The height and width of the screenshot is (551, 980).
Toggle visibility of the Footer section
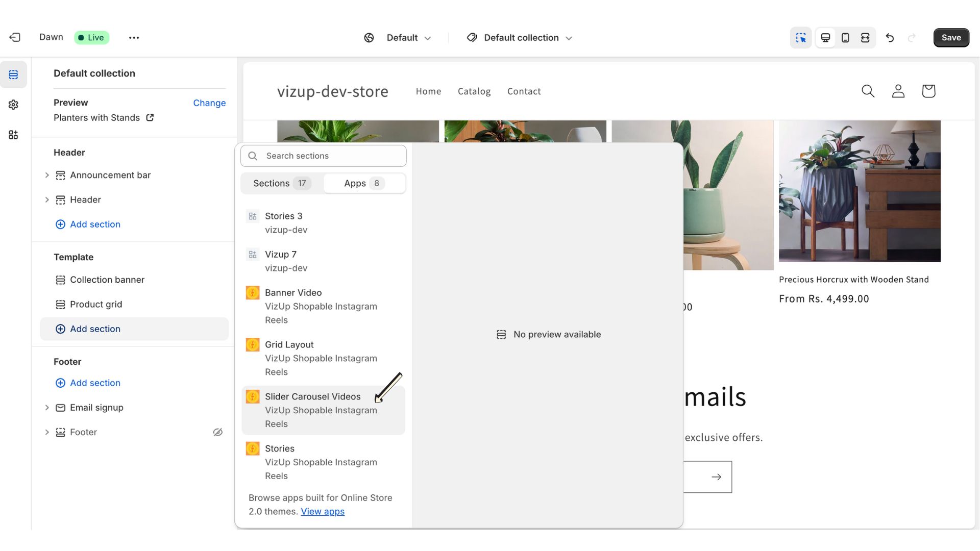pos(217,432)
